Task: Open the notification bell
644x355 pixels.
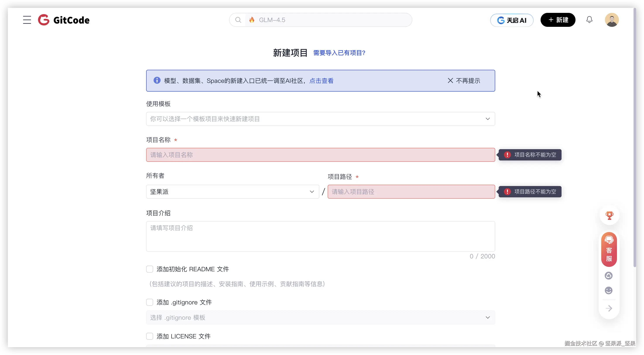Action: (x=589, y=20)
